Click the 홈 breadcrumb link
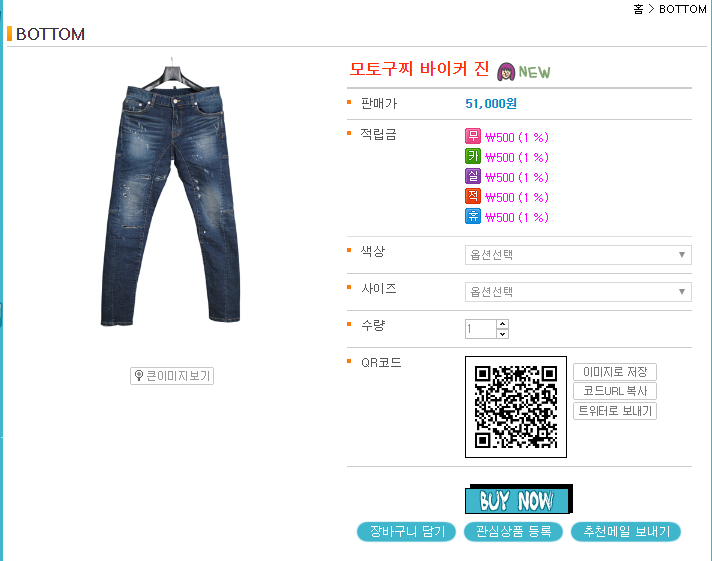Screen dimensions: 712x561 pyautogui.click(x=638, y=9)
